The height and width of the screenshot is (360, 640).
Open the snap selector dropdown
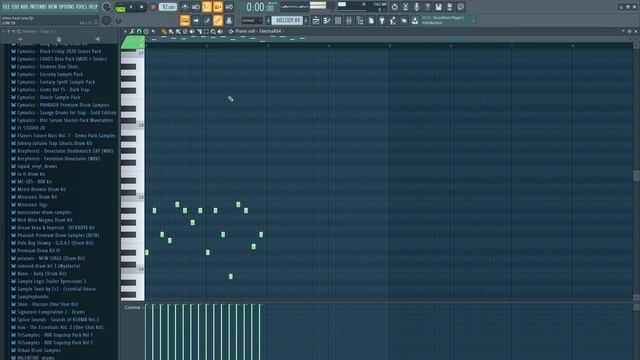[x=251, y=20]
